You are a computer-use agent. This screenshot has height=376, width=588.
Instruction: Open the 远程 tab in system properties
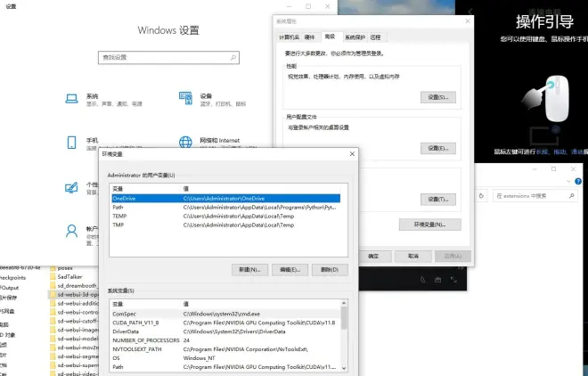pos(375,37)
